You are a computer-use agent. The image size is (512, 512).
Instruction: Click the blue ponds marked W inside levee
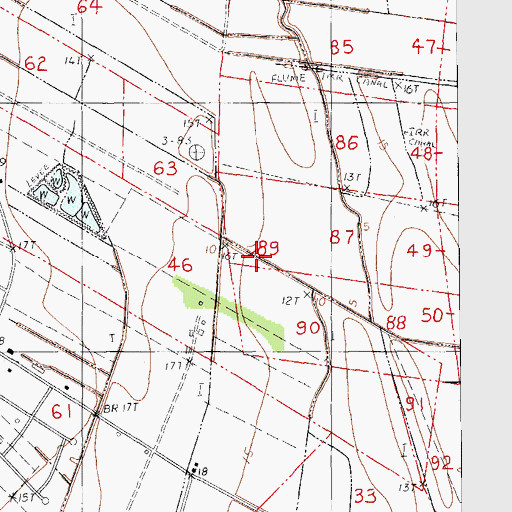67,199
